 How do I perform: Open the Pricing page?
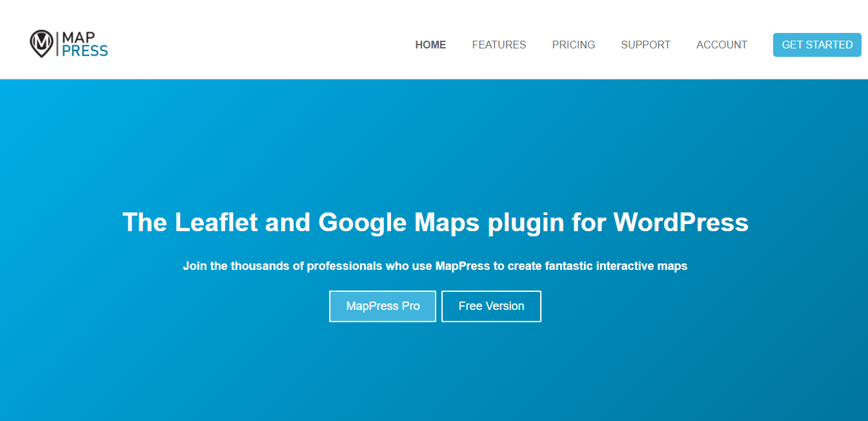point(574,45)
